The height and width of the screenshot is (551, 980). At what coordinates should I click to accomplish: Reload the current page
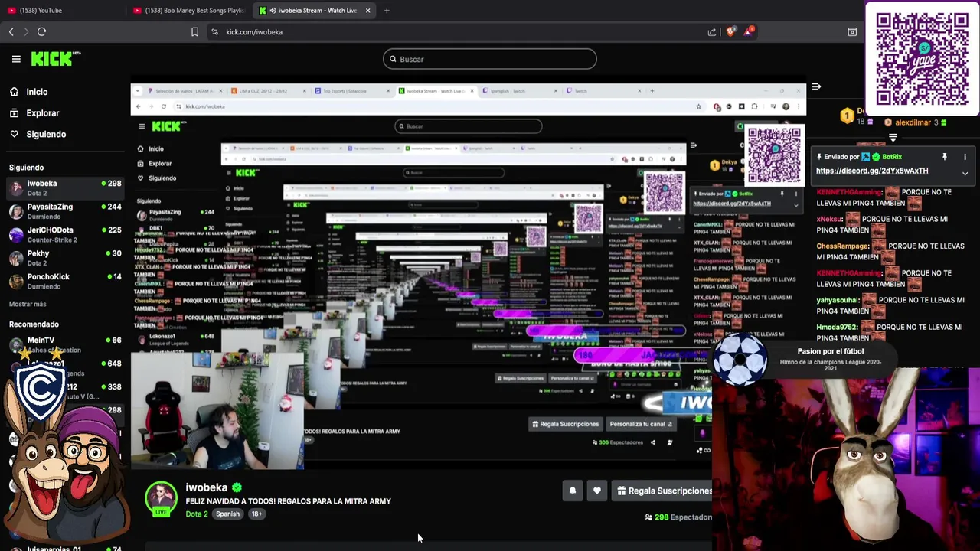[42, 32]
